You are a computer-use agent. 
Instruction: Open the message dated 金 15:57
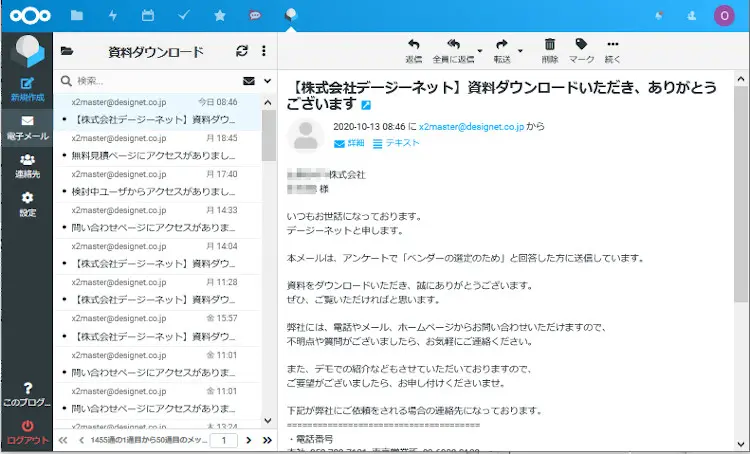(158, 329)
